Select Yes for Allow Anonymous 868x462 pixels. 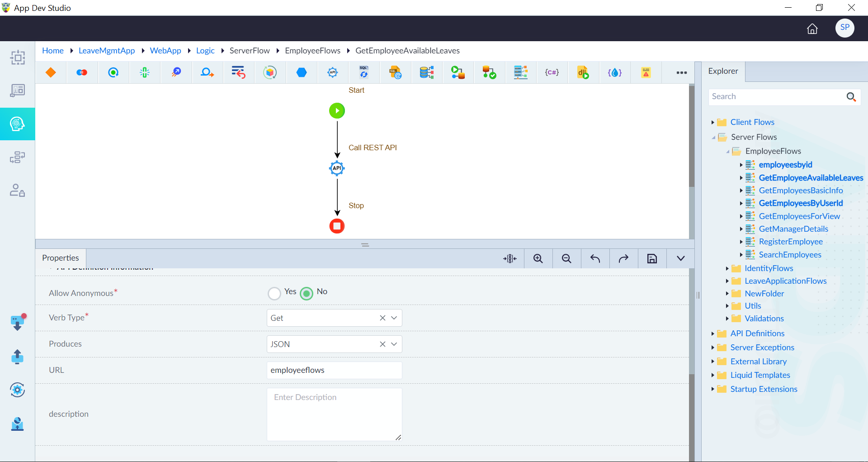[274, 293]
